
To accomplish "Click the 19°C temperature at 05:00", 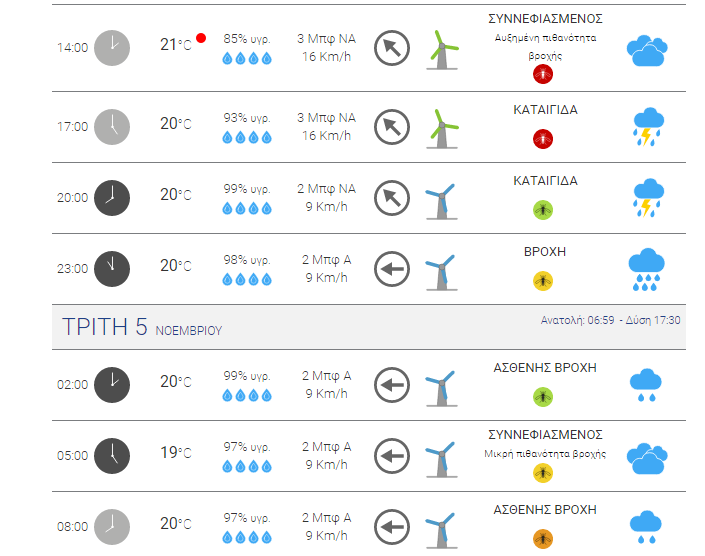I will (176, 453).
